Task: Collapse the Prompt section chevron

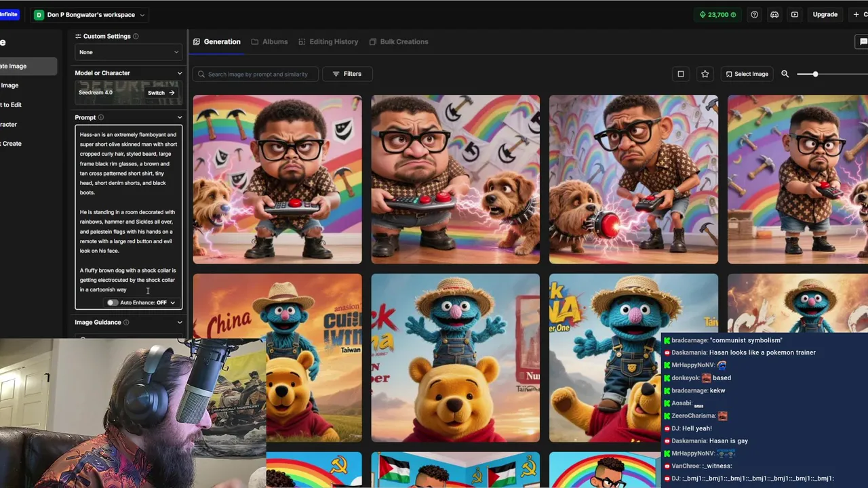Action: pos(180,117)
